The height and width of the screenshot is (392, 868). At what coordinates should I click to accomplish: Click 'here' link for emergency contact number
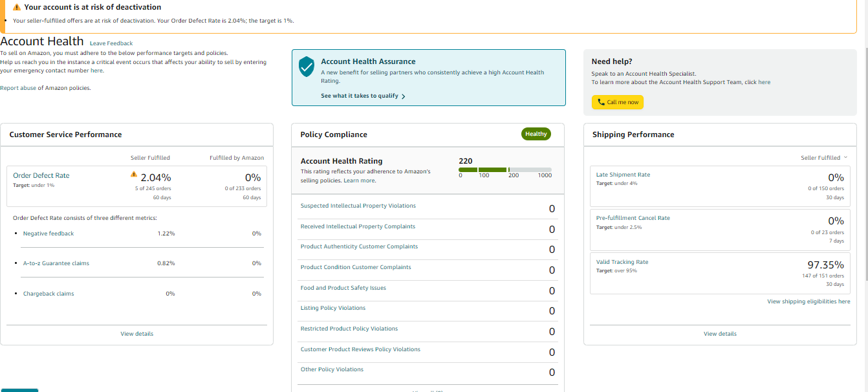coord(97,71)
